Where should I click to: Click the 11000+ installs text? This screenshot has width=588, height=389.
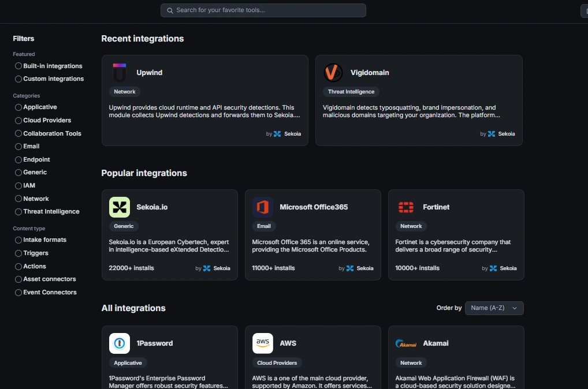[273, 268]
